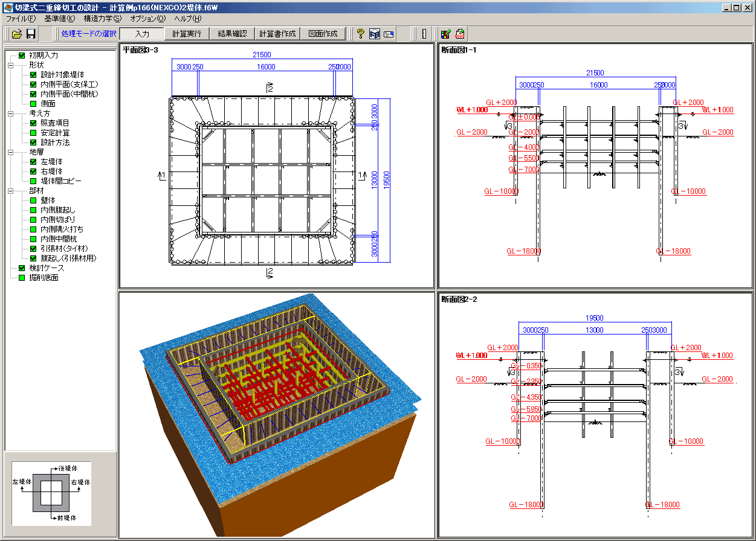Select the 掘削底面 tree item
The width and height of the screenshot is (756, 541).
tap(44, 278)
